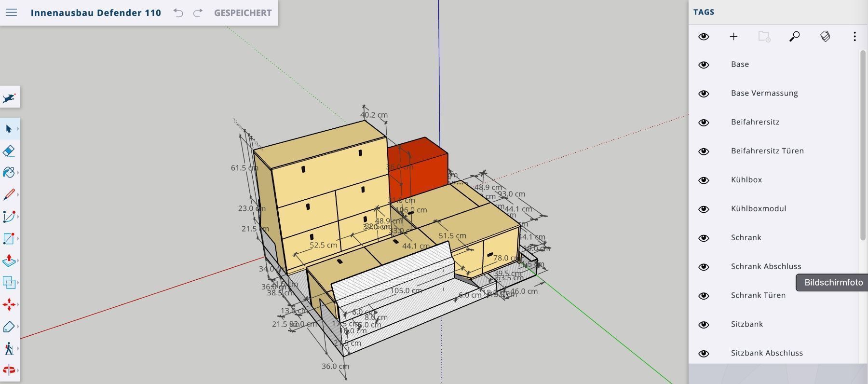Click the Add Tag plus icon
Screen dimensions: 868x384
(733, 37)
